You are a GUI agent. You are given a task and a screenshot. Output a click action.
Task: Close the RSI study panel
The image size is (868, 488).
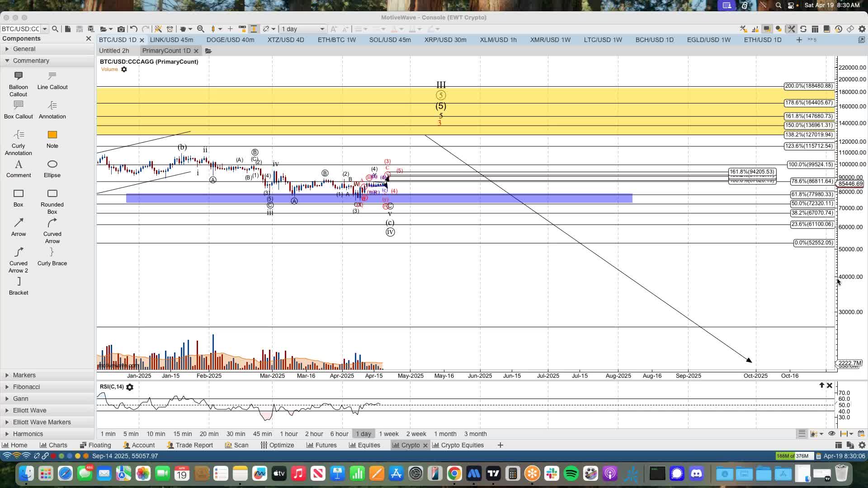tap(829, 385)
